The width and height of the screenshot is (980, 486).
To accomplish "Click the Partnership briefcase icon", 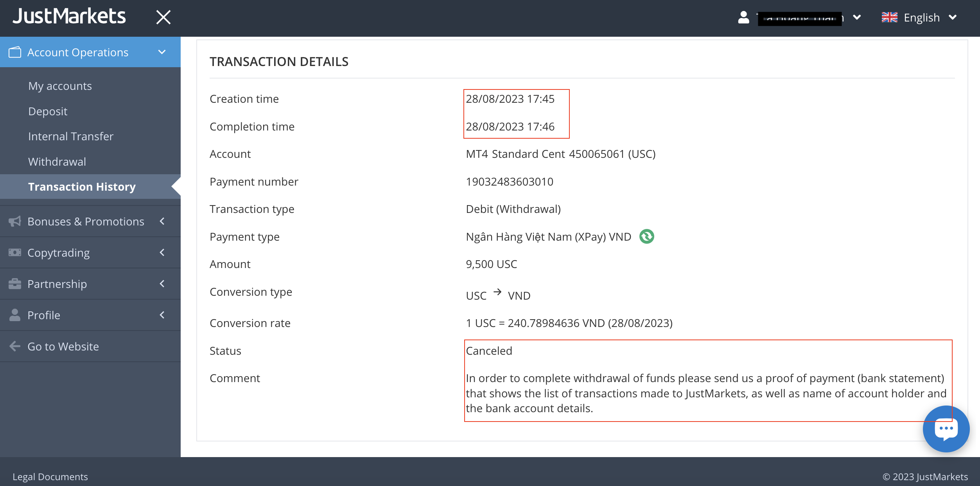I will pyautogui.click(x=14, y=284).
